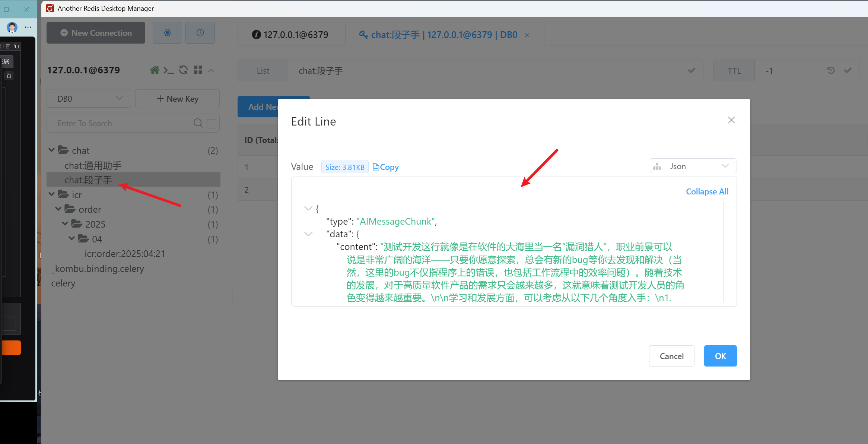Click the Collapse All link
The image size is (868, 444).
coord(706,191)
